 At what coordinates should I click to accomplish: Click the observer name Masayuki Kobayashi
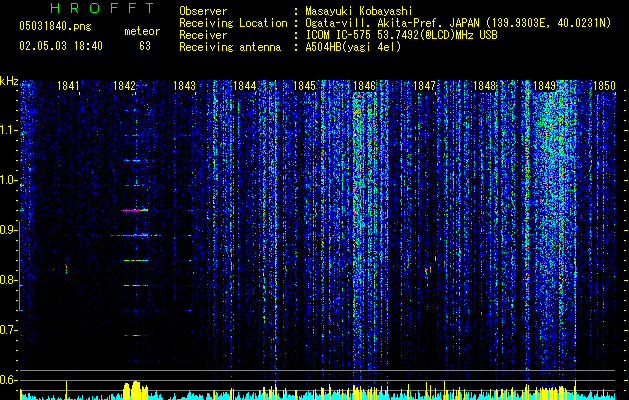(359, 11)
